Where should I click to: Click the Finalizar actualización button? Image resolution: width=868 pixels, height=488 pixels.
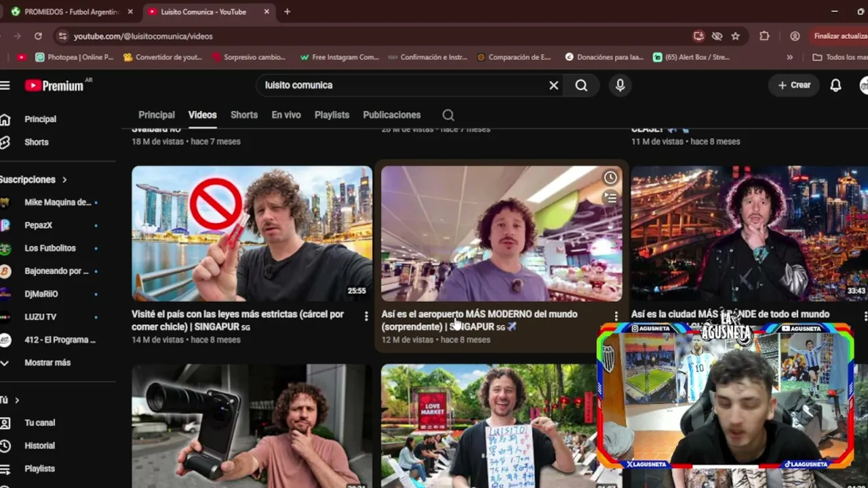[840, 36]
